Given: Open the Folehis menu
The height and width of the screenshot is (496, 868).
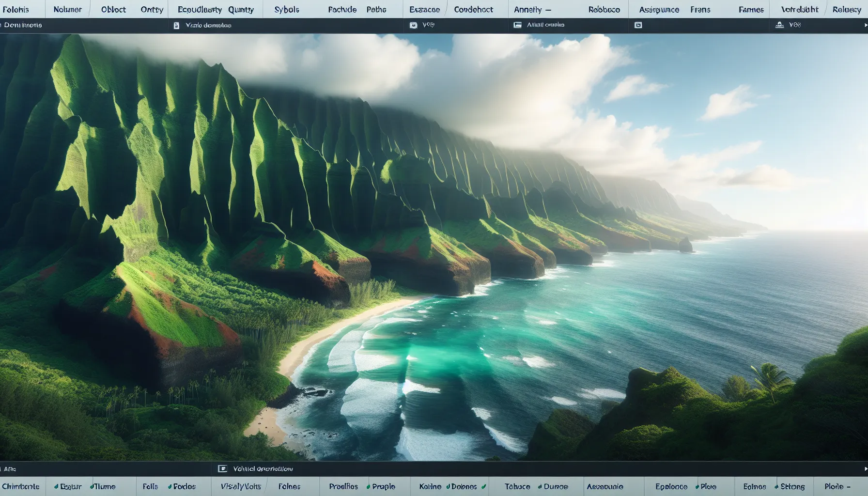Looking at the screenshot, I should click(x=15, y=10).
